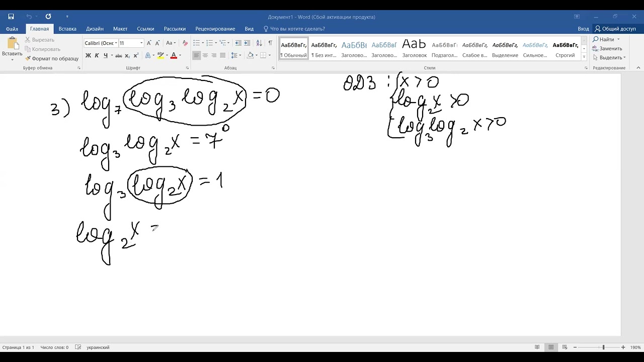Switch to the Макет tab
Screen dimensions: 644x362
120,29
